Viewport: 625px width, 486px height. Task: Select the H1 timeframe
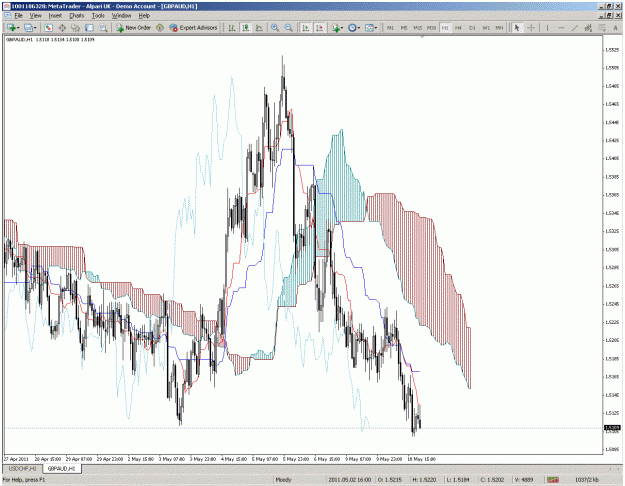pos(445,28)
